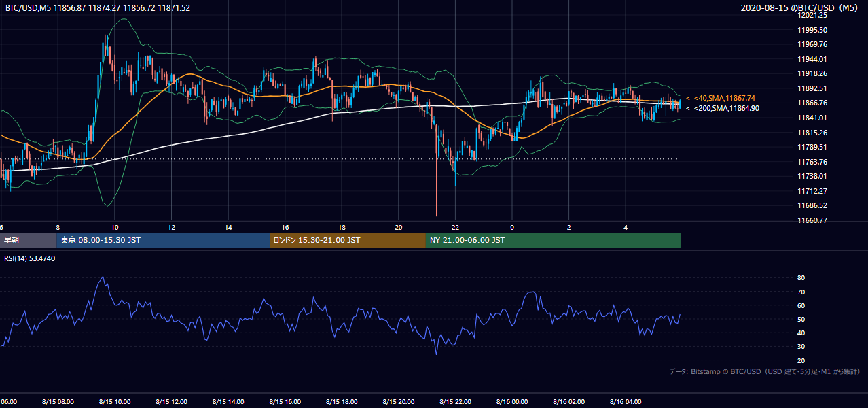868x408 pixels.
Task: Select the 早朝 session bar
Action: tap(28, 240)
